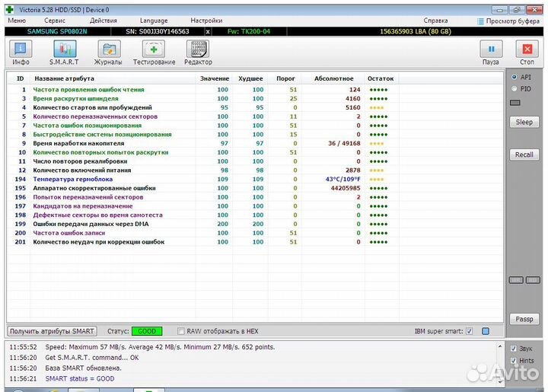Screen dimensions: 548x392
Task: Open the Language menu
Action: point(154,21)
